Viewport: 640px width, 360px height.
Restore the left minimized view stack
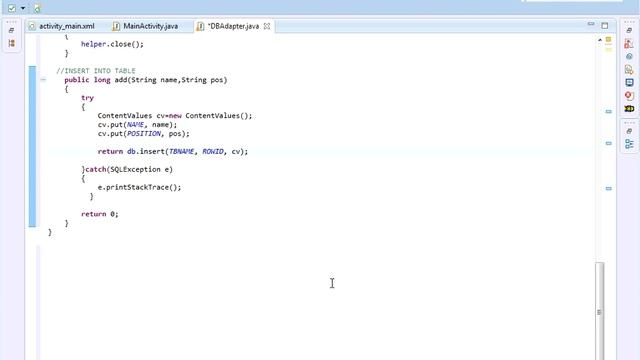pos(11,30)
